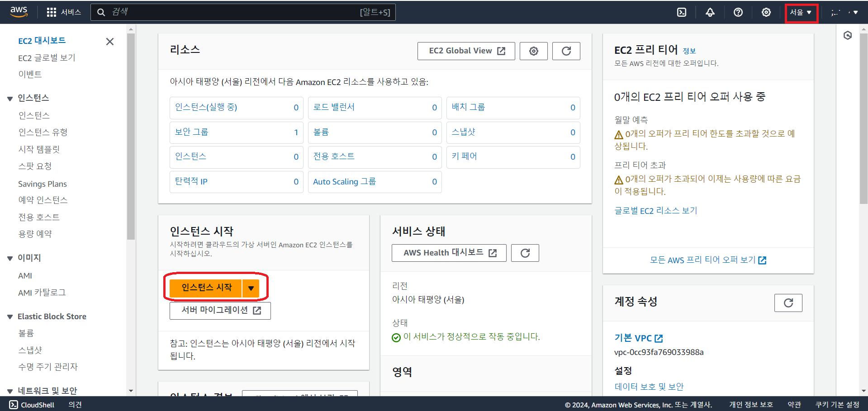Click the main page vertical scrollbar thumb
The width and height of the screenshot is (868, 411).
coord(863,118)
